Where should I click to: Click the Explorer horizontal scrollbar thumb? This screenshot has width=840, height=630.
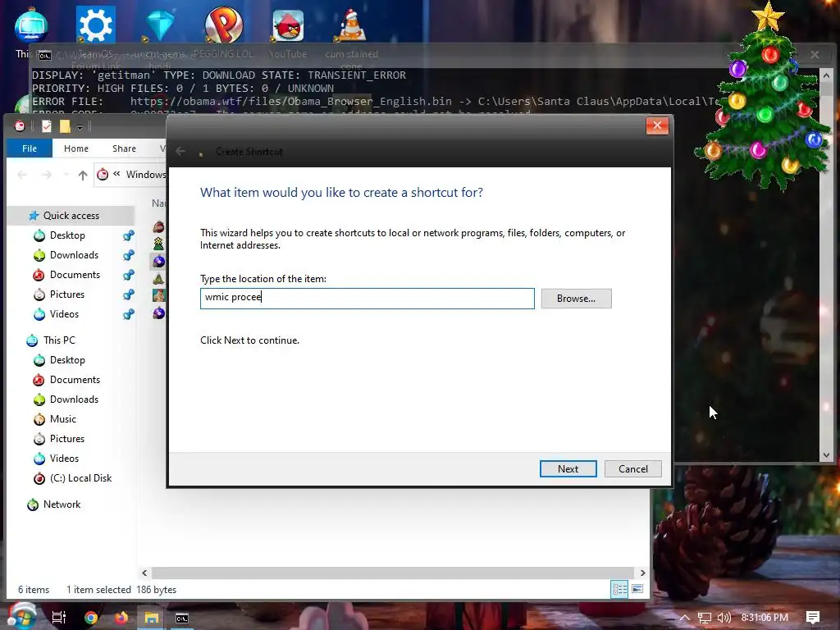pos(392,573)
